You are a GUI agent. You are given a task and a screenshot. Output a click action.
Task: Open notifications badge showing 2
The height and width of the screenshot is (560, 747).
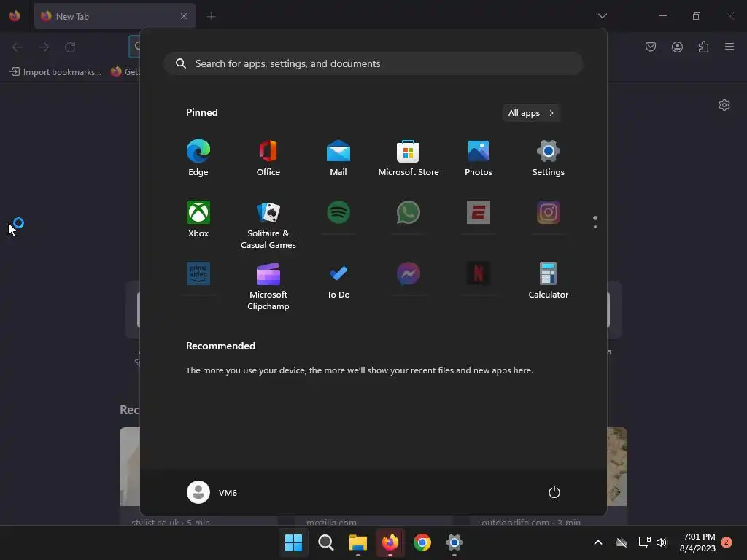point(727,542)
